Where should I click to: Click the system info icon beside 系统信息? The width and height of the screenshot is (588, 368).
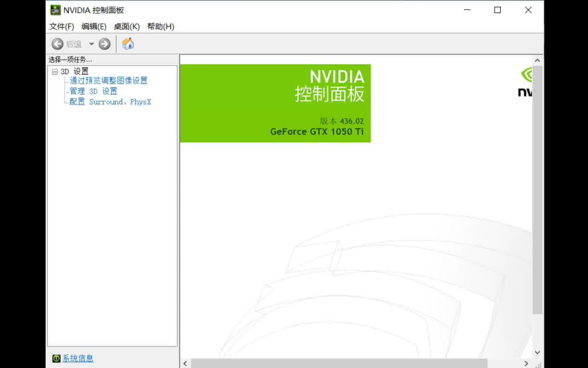56,358
